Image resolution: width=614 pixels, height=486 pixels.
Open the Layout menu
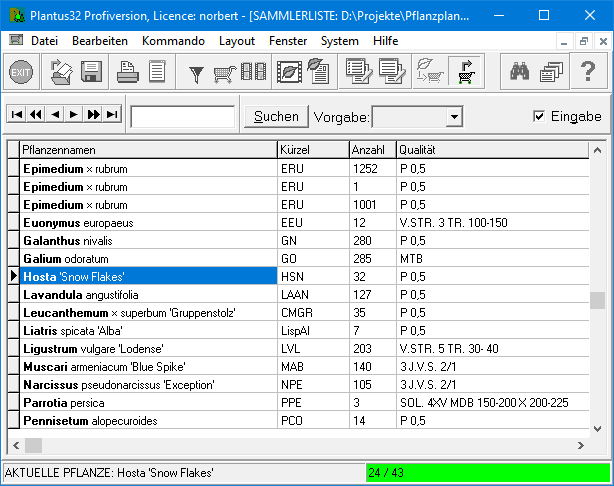[237, 41]
